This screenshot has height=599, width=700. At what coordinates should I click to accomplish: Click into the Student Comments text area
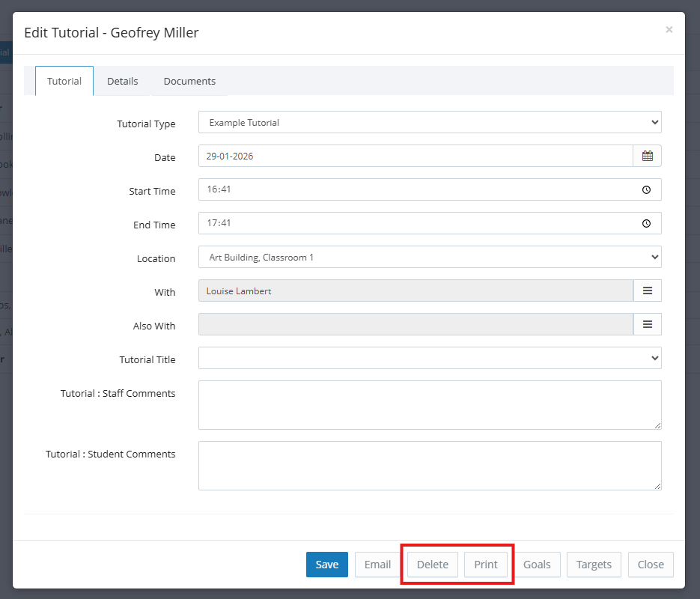[x=430, y=466]
